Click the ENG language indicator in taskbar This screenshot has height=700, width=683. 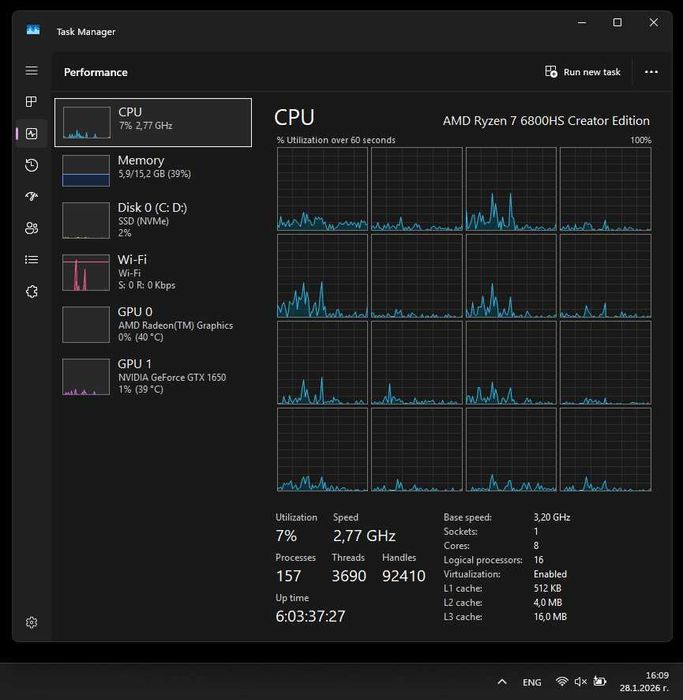tap(532, 682)
